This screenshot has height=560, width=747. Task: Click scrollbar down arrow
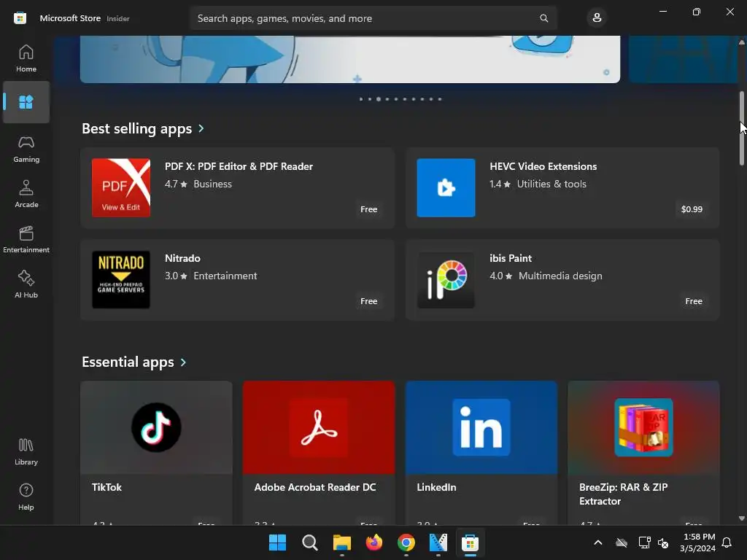[x=742, y=518]
